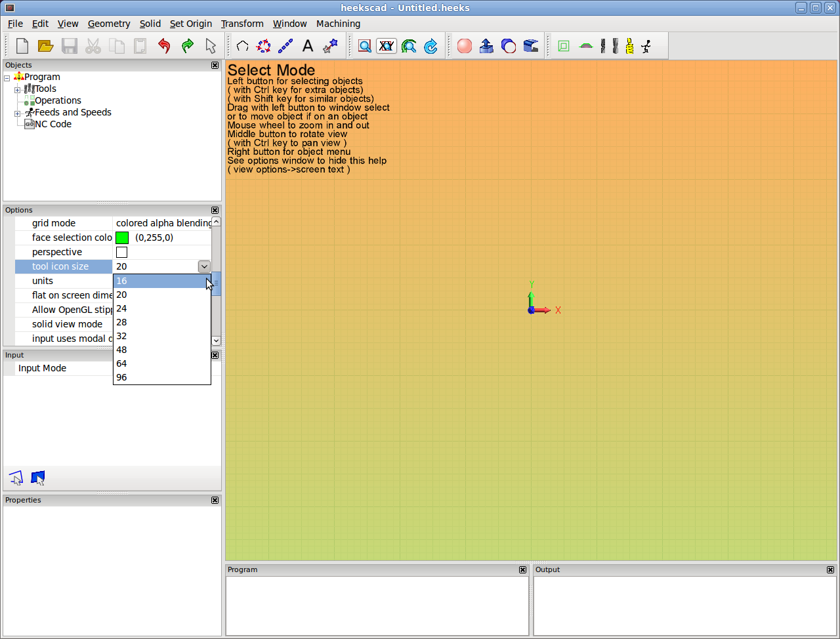The height and width of the screenshot is (639, 840).
Task: Select 48 in the icon size dropdown
Action: [122, 350]
